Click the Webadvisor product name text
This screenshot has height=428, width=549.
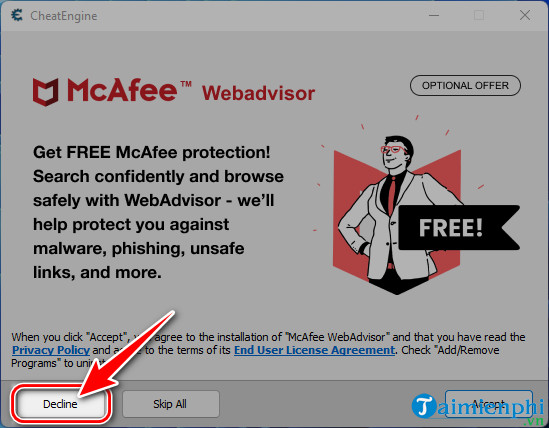(x=258, y=94)
